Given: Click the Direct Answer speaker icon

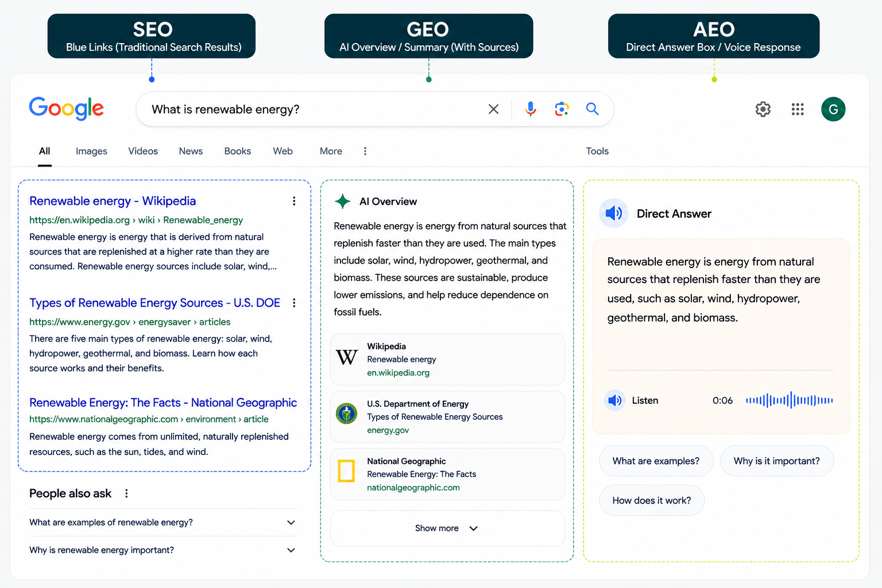Looking at the screenshot, I should click(x=613, y=214).
